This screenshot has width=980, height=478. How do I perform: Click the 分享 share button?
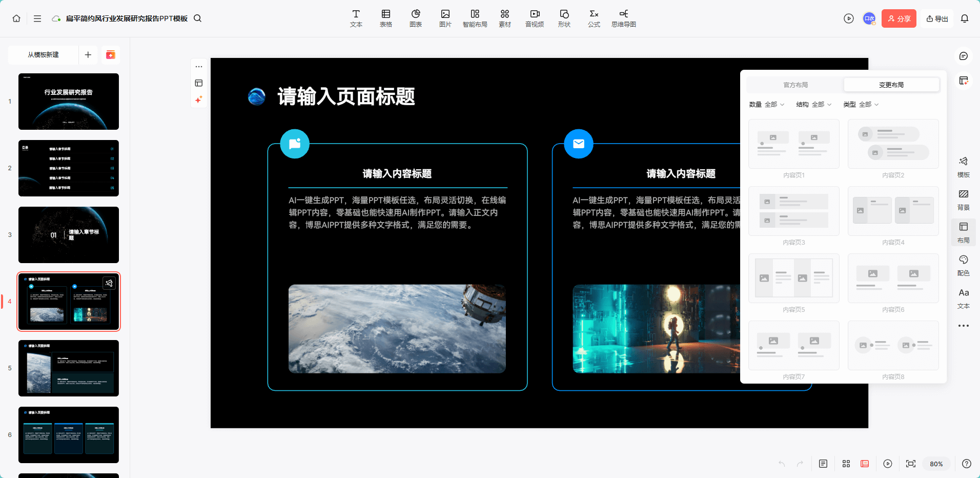tap(899, 18)
